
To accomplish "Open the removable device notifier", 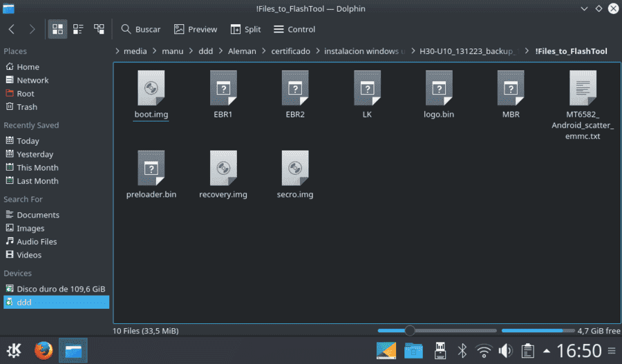I will click(440, 350).
